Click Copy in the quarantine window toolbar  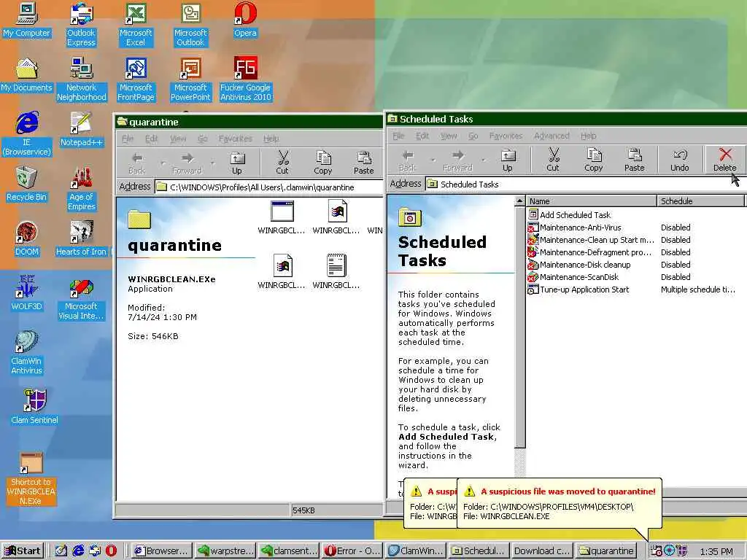(323, 163)
